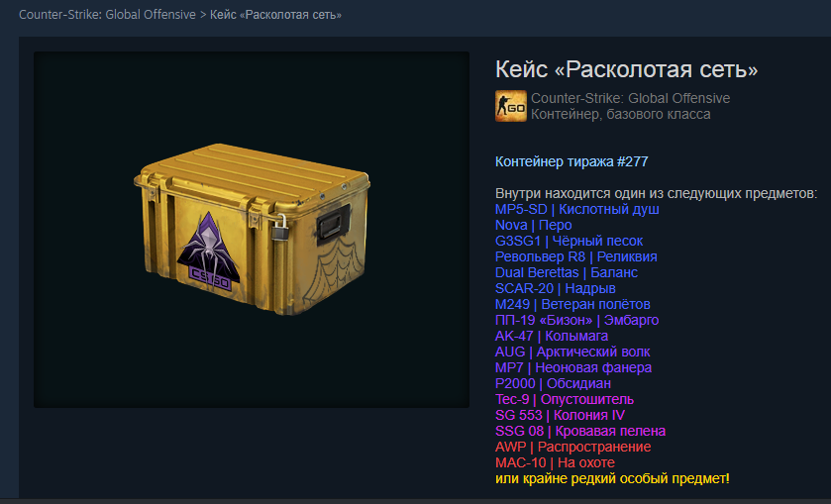The width and height of the screenshot is (831, 504).
Task: Open the R8 revolver item link
Action: 576,257
